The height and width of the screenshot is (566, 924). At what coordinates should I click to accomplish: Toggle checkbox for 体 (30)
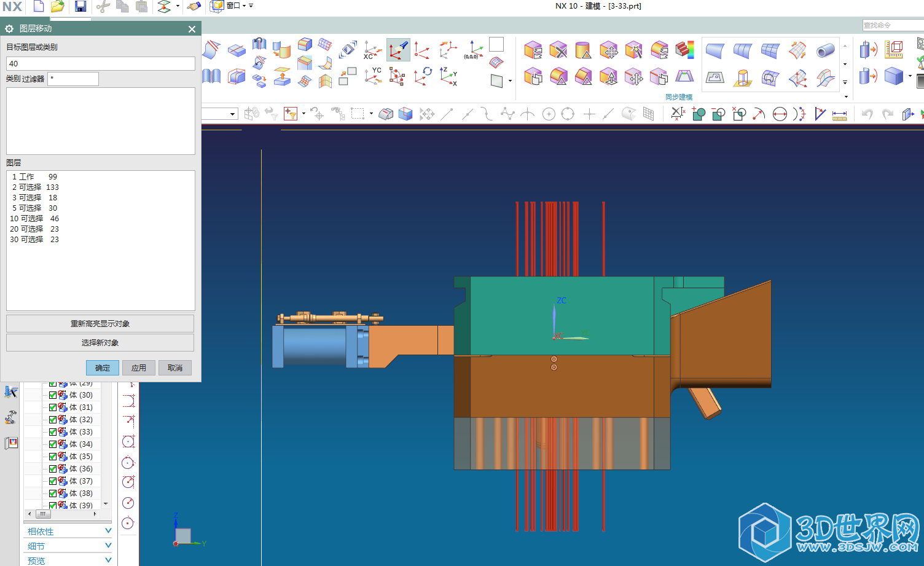pos(53,395)
